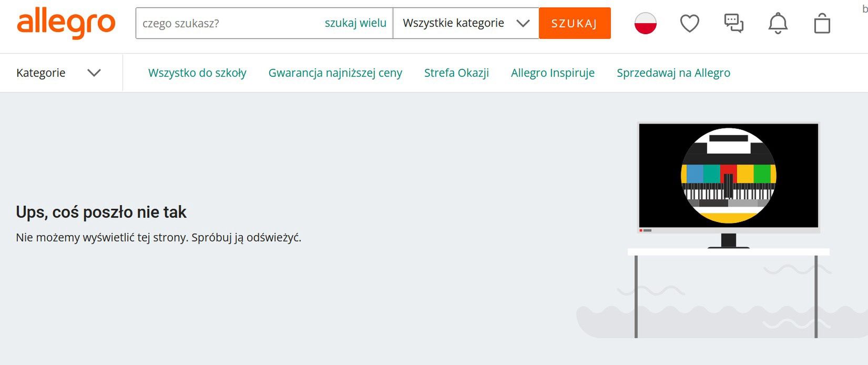Open favorites heart icon
The image size is (868, 365).
coord(690,23)
